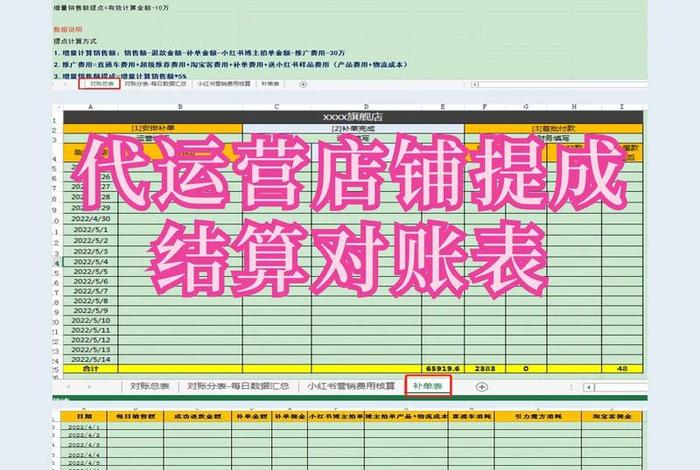Switch to 对账分表-每日数据汇总 in the middle spreadsheet
700x470 pixels.
[x=238, y=386]
